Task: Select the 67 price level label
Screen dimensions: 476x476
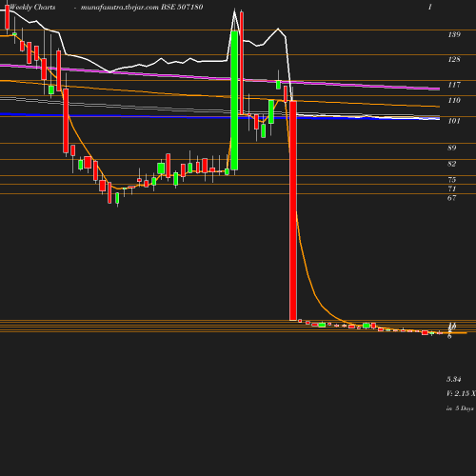Action: tap(452, 198)
